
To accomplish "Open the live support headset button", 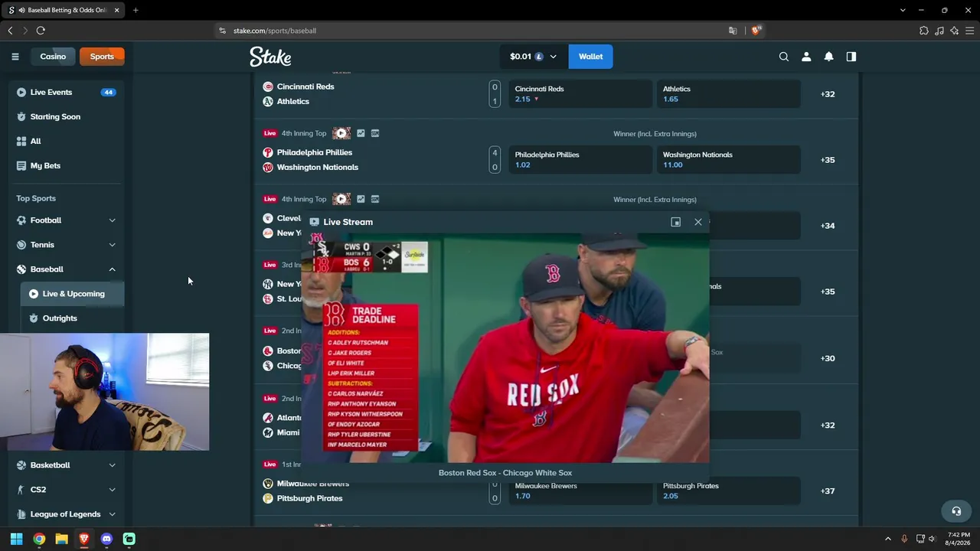I will pos(956,511).
